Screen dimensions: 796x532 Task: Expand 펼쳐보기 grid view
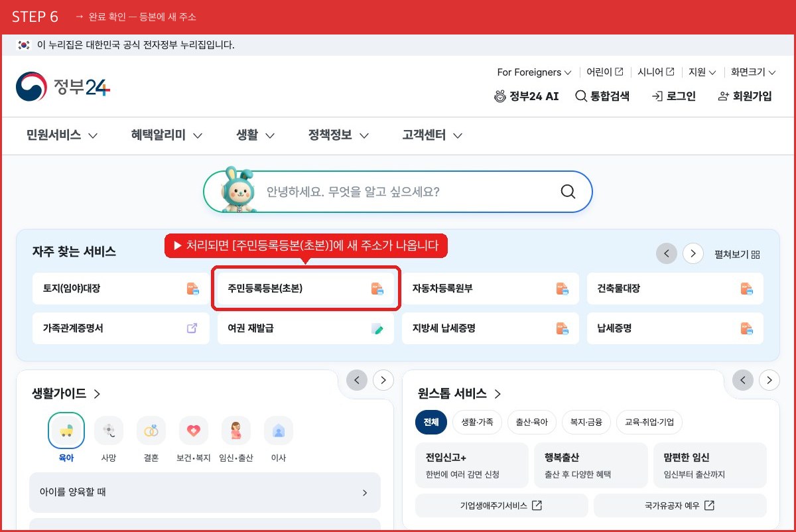point(737,254)
